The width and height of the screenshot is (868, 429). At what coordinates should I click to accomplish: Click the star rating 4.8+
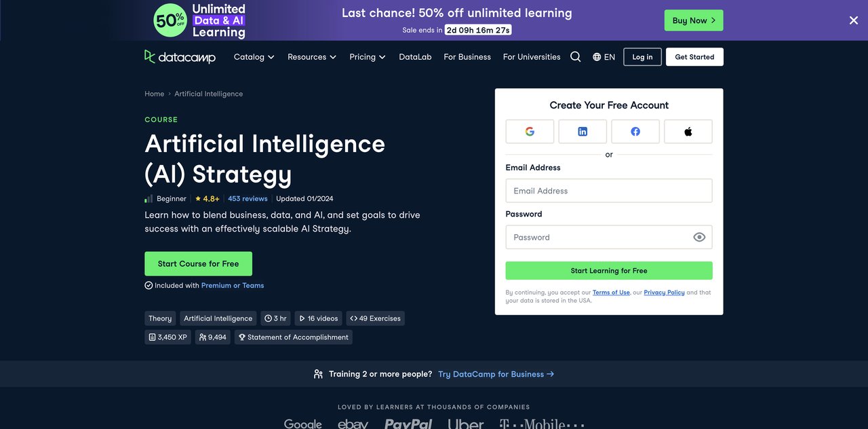208,199
